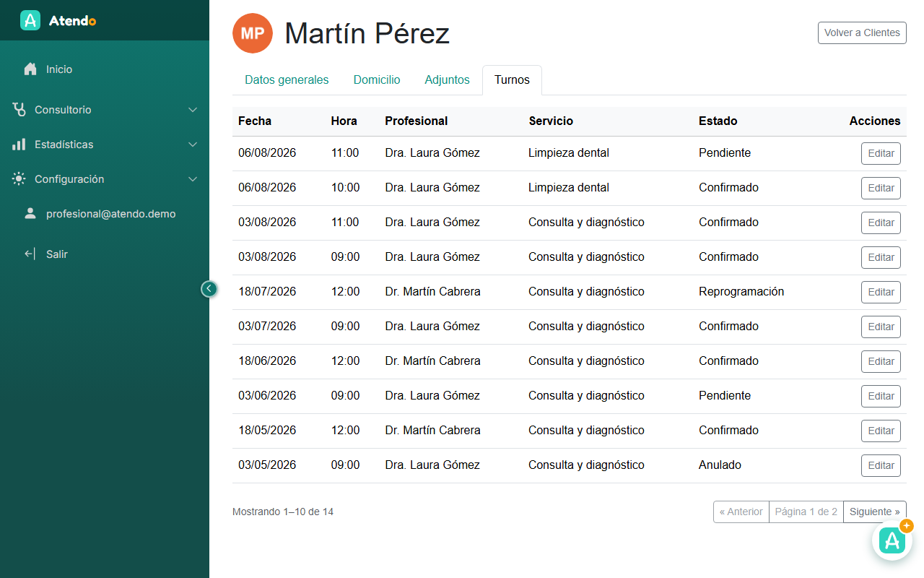This screenshot has height=578, width=924.
Task: Collapse the sidebar with round arrow button
Action: (209, 289)
